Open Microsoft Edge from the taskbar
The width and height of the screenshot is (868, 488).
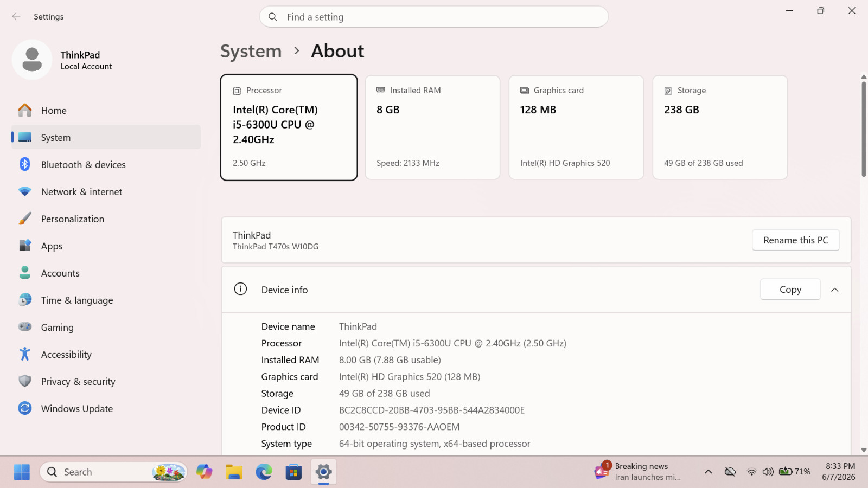tap(264, 472)
